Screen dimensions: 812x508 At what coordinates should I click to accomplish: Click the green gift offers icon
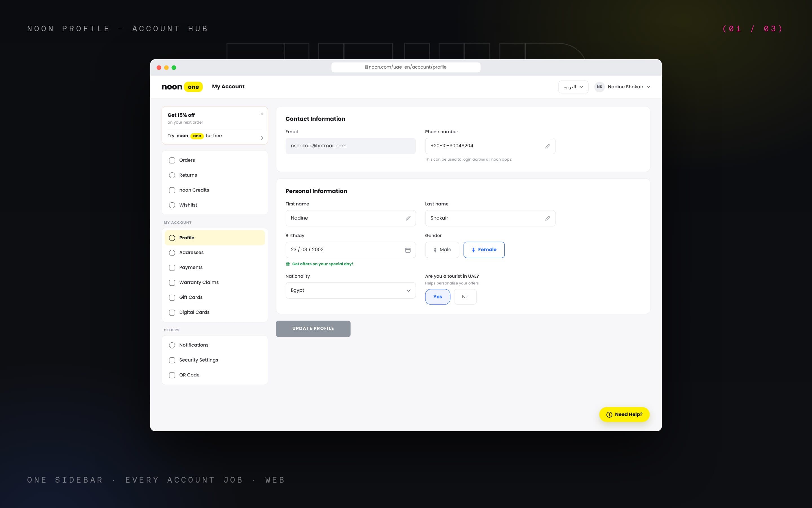point(288,264)
